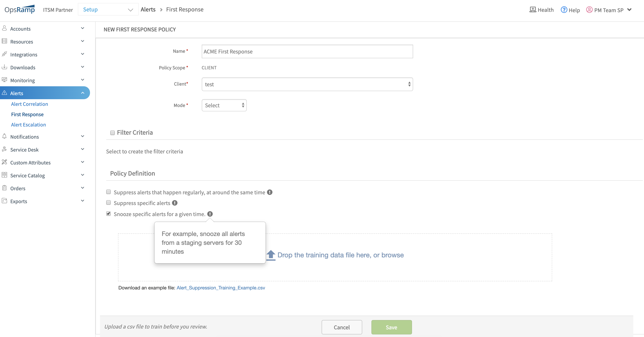Click the Custom Attributes tools icon
This screenshot has width=644, height=337.
point(4,162)
